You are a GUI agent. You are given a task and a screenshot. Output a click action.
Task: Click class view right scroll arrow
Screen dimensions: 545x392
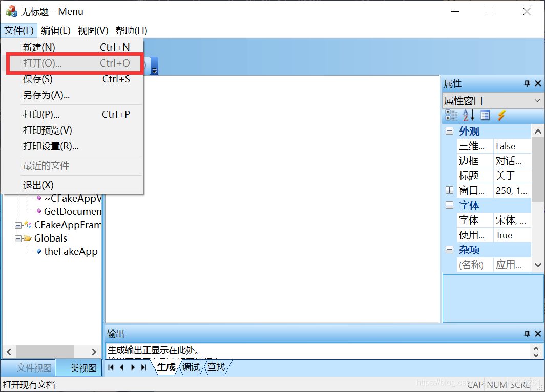[94, 352]
